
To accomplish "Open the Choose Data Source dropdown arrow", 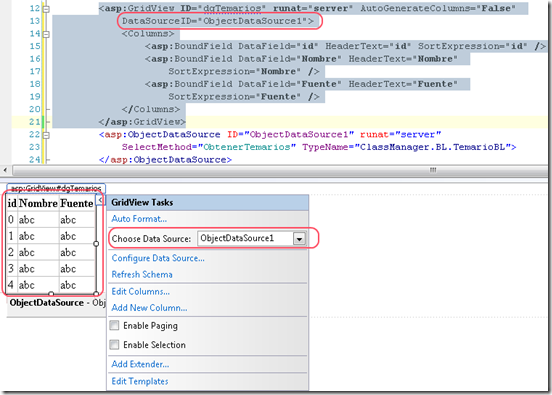I will [x=299, y=239].
